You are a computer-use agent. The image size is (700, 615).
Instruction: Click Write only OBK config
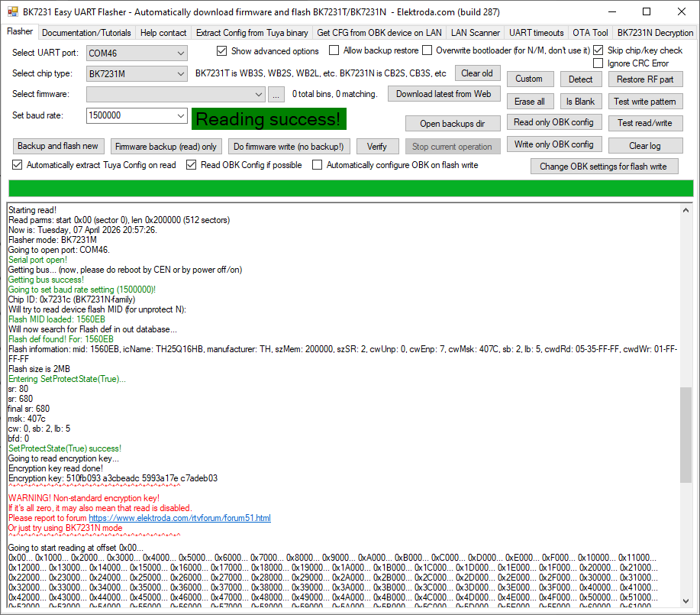[553, 144]
